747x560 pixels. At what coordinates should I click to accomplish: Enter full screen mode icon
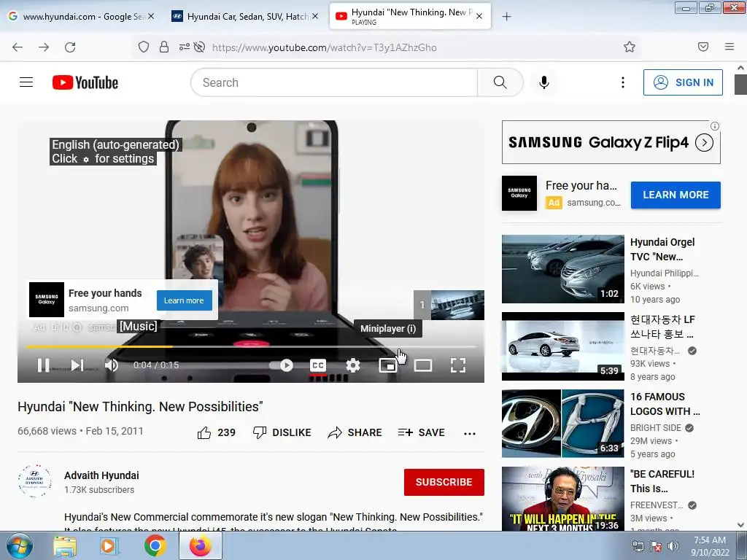(x=458, y=365)
